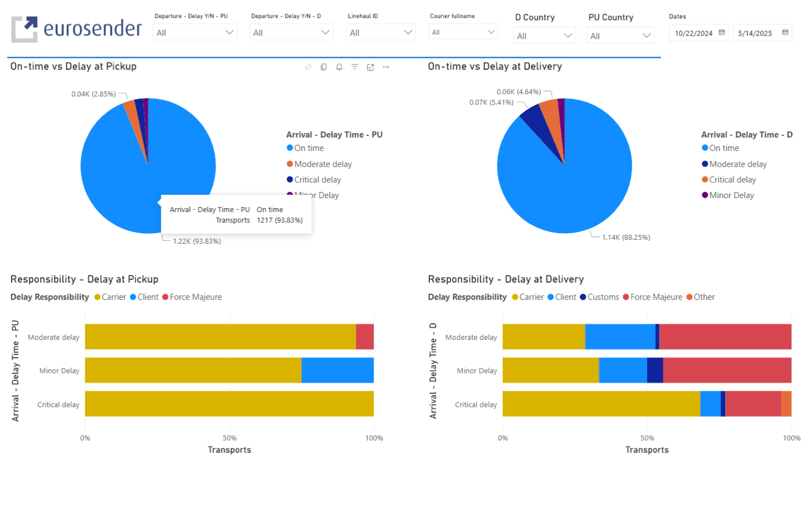Select Critical delay in pickup pie legend
This screenshot has width=812, height=529.
pos(314,180)
